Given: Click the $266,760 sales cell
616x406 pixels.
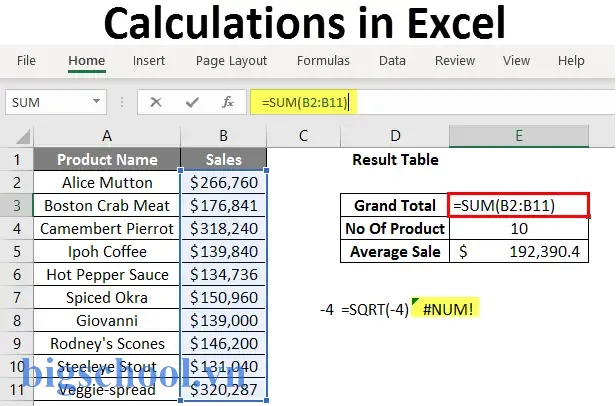Looking at the screenshot, I should pos(224,182).
